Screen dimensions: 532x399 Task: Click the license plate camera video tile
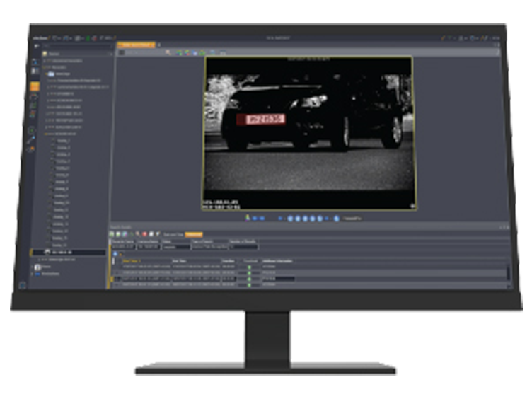coord(308,131)
